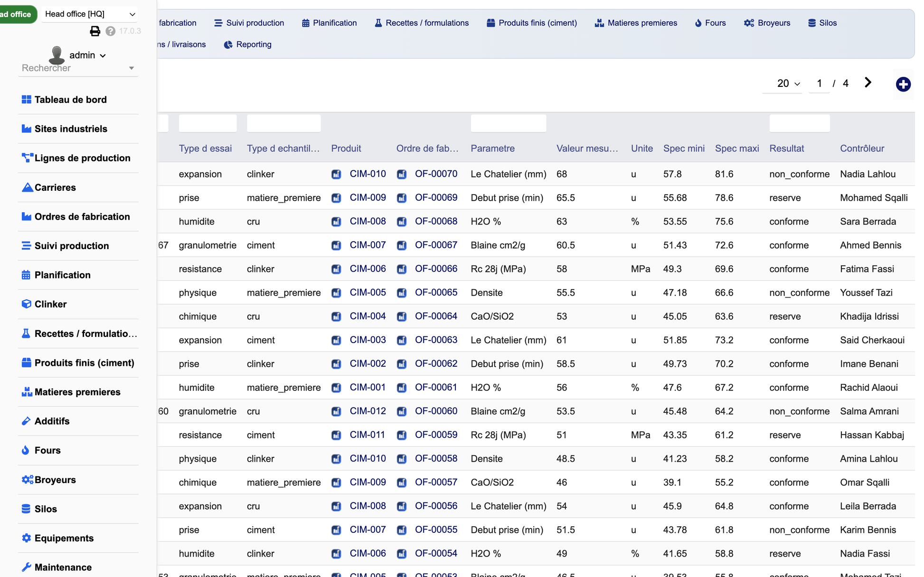Click the help question mark icon

point(111,31)
